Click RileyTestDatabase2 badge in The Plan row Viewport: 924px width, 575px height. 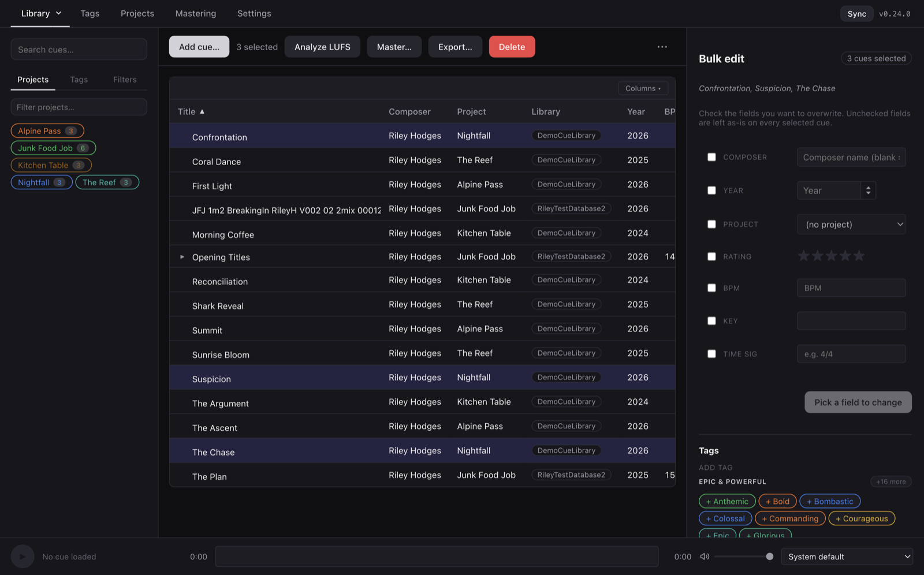pyautogui.click(x=571, y=475)
